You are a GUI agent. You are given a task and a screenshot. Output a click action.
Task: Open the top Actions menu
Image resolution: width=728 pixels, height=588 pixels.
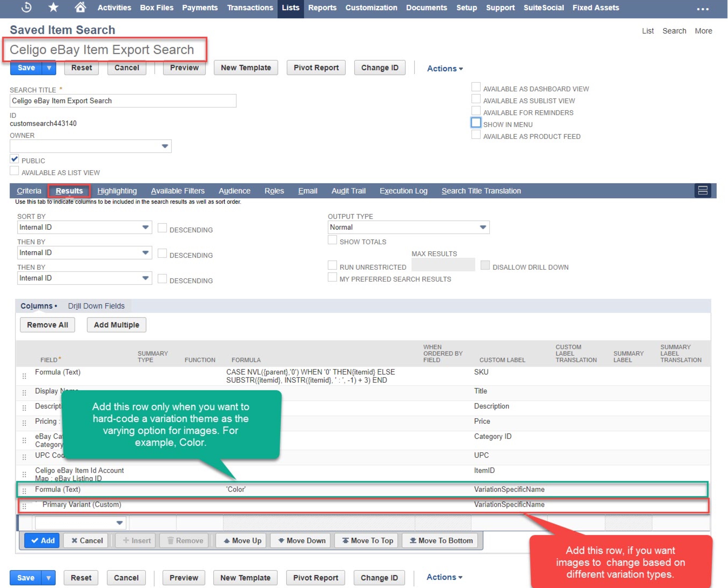coord(445,68)
